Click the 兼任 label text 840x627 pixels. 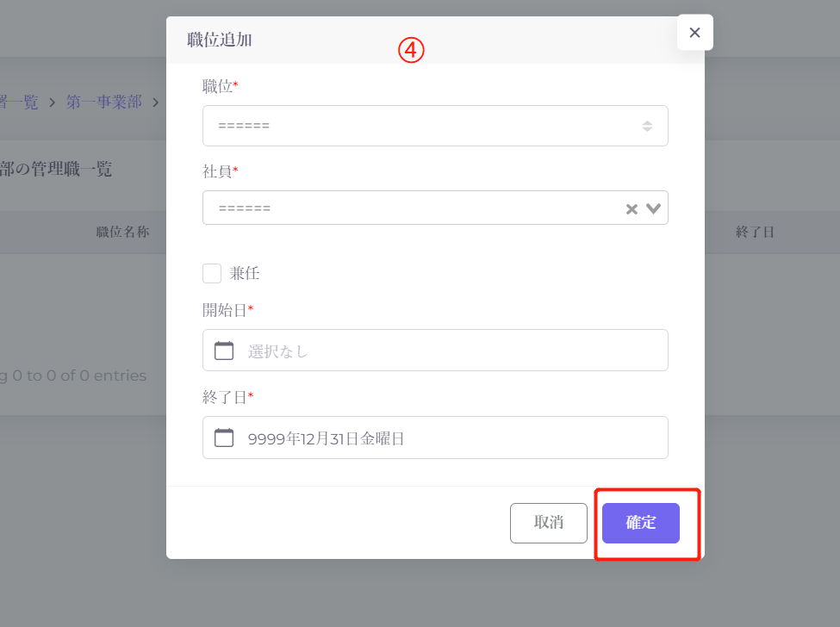pos(245,274)
